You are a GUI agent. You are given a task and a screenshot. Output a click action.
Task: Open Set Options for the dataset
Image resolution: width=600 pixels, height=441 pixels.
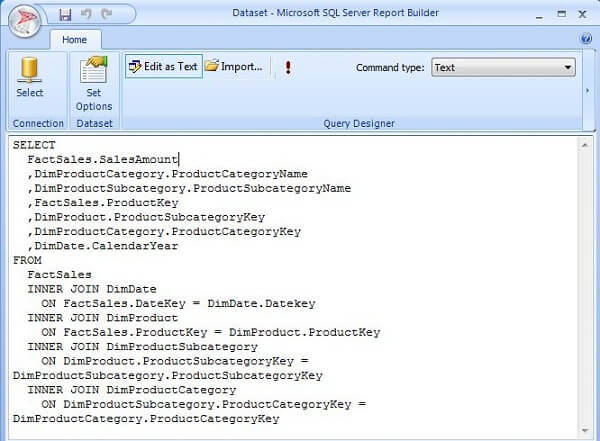pyautogui.click(x=94, y=83)
